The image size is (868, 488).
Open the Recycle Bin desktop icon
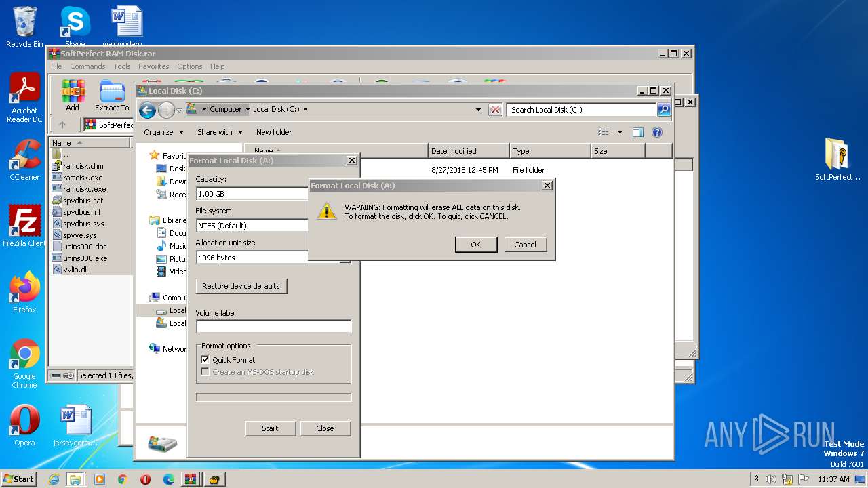[24, 27]
